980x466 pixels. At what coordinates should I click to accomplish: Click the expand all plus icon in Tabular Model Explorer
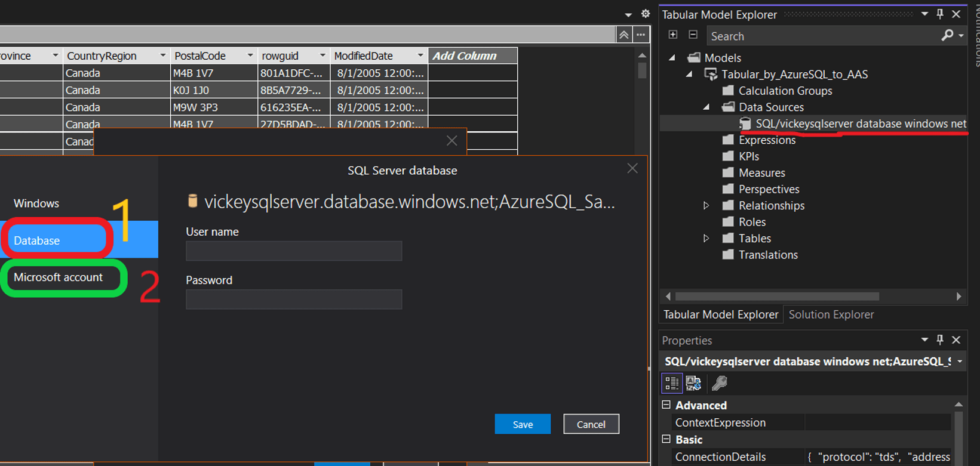coord(673,35)
